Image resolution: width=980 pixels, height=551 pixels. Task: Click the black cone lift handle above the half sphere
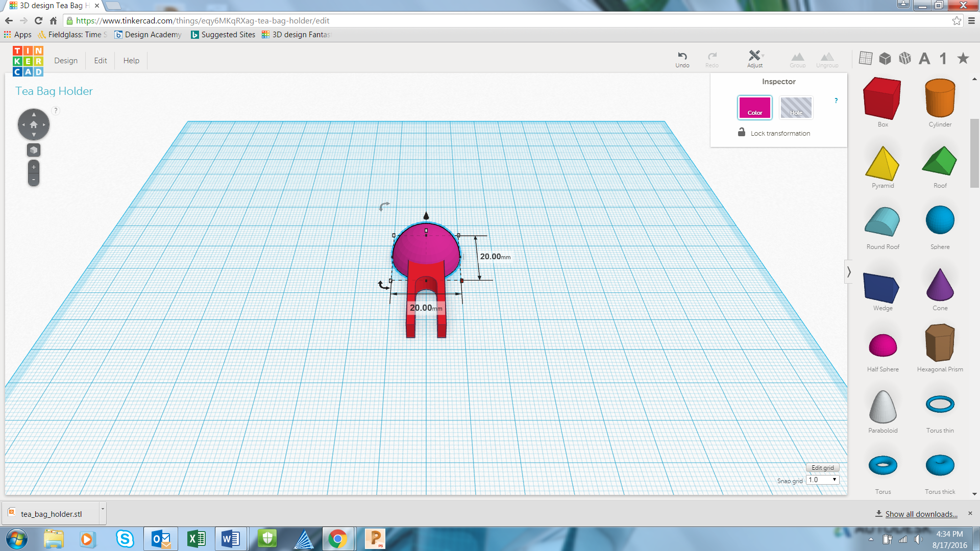(x=426, y=216)
